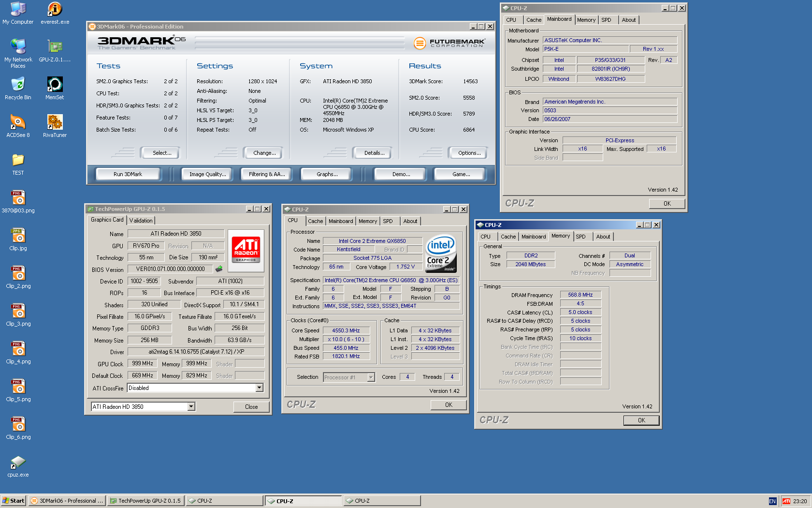Click the DRAM Frequency value 568.8 MHz

pos(580,295)
